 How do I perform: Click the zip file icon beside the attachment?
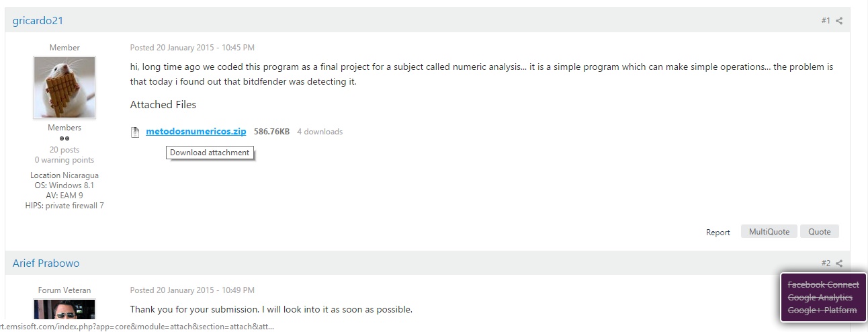(135, 132)
